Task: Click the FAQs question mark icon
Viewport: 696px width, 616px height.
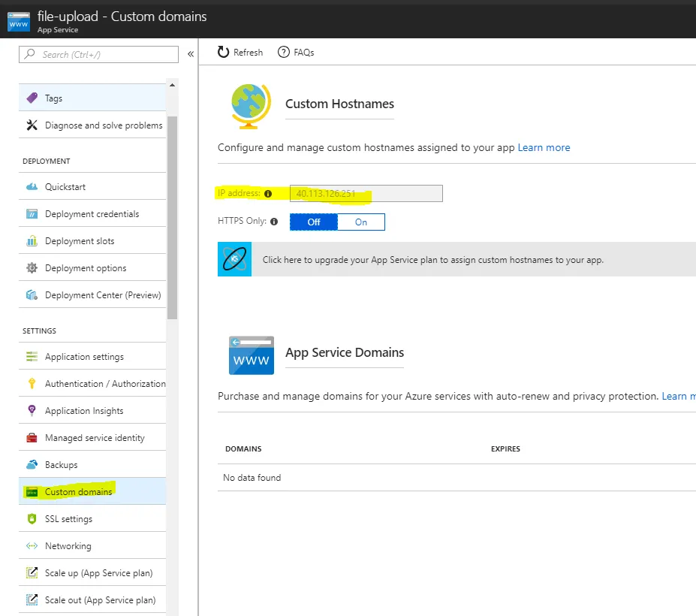Action: pyautogui.click(x=284, y=53)
